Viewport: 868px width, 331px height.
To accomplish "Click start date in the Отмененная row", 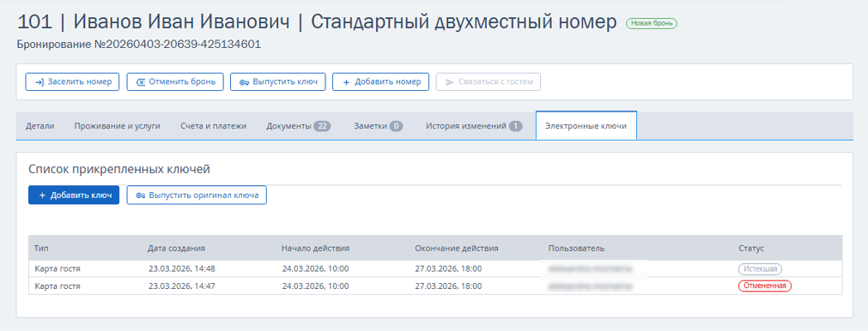I will (x=315, y=286).
